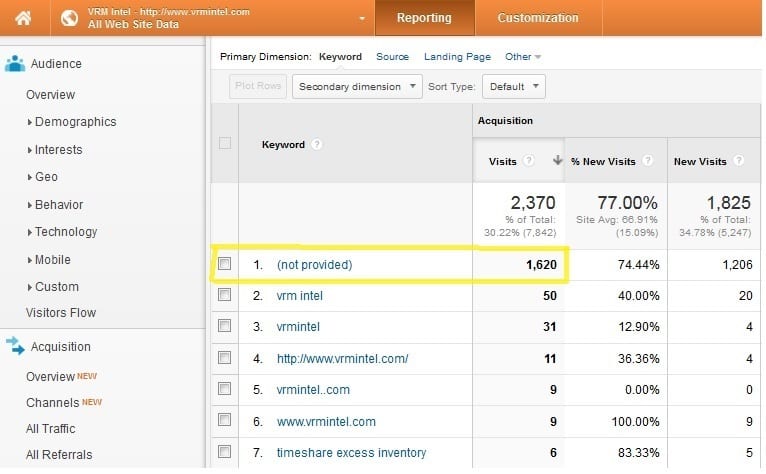Click the Home icon in the top bar
Screen dimensions: 766x474
(23, 18)
